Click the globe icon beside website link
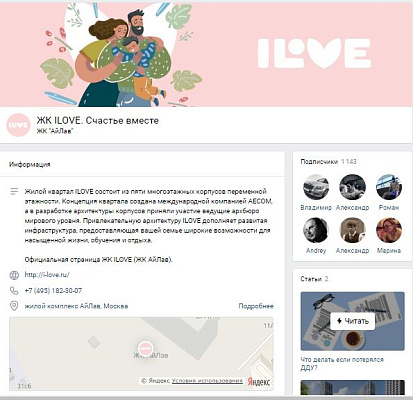This screenshot has width=413, height=400. click(14, 275)
